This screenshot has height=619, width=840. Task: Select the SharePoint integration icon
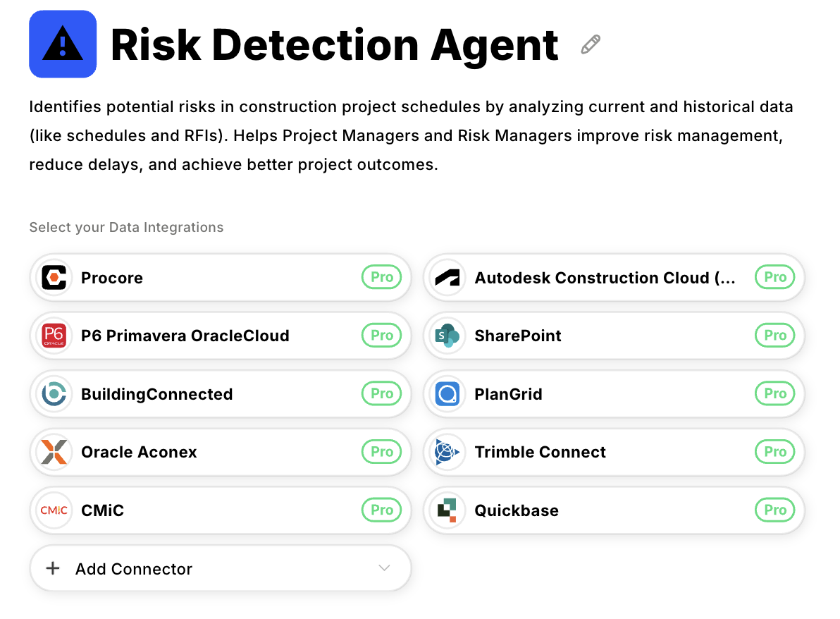point(447,336)
